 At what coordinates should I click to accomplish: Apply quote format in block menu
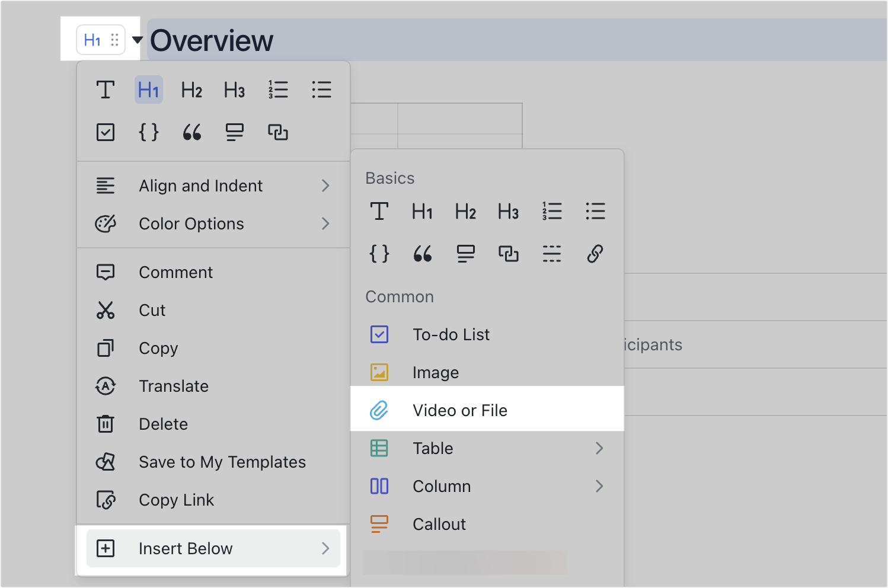click(191, 132)
